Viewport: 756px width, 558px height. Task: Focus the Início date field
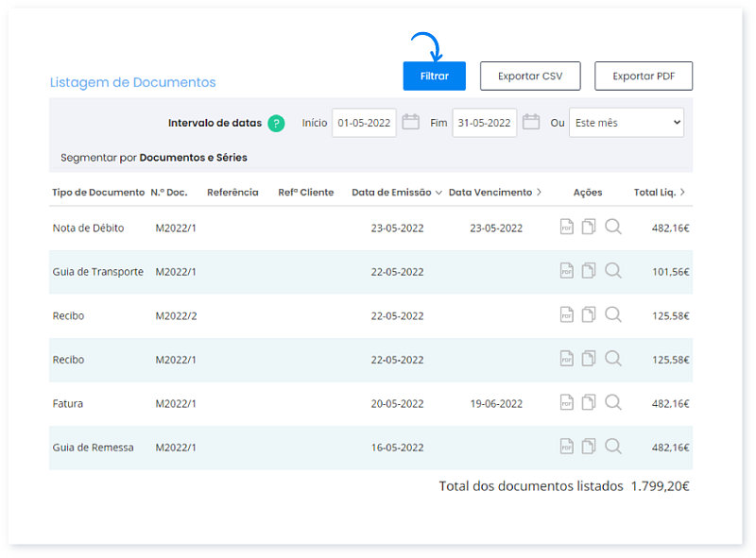click(364, 123)
